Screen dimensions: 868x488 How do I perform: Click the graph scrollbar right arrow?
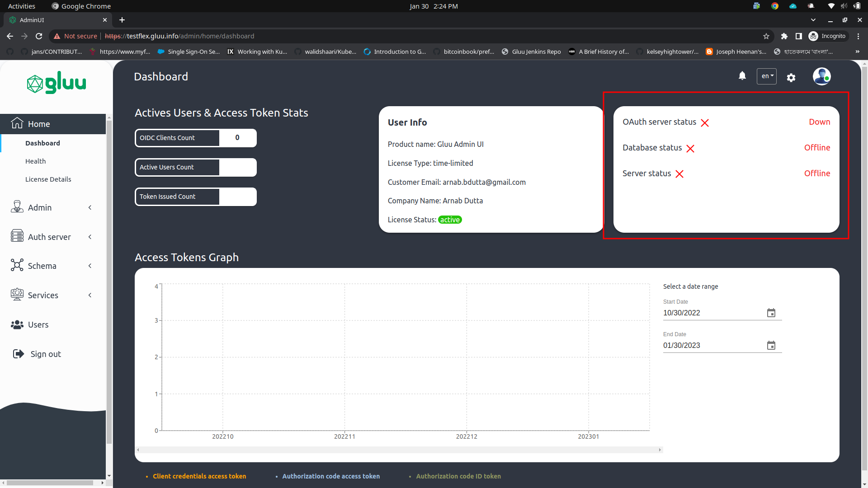click(x=660, y=450)
